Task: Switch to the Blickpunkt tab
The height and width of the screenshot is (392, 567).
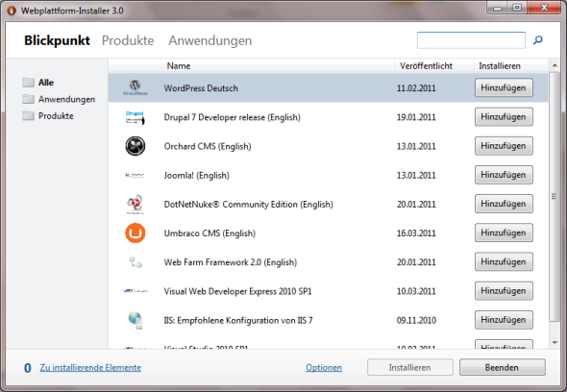Action: click(x=57, y=40)
